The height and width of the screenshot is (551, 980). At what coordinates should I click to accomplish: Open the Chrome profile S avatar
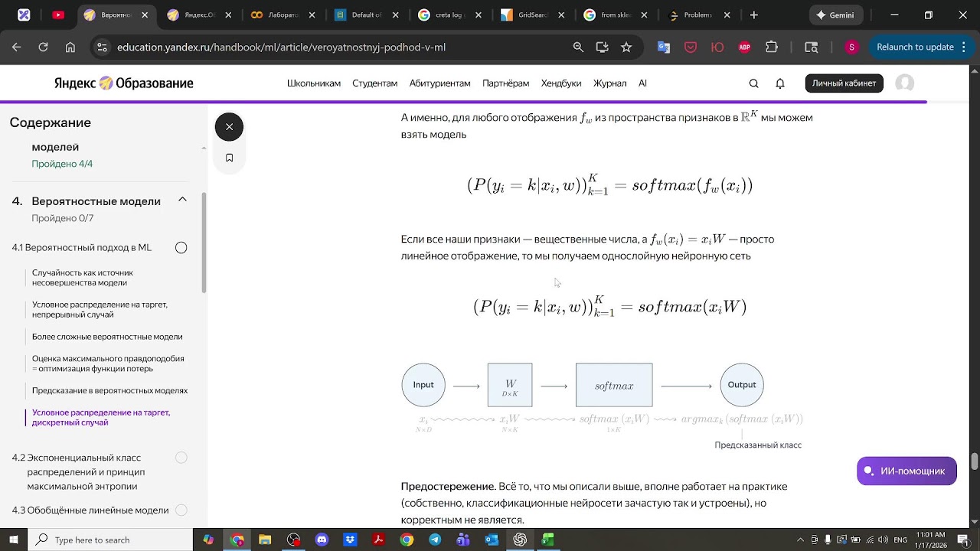851,47
